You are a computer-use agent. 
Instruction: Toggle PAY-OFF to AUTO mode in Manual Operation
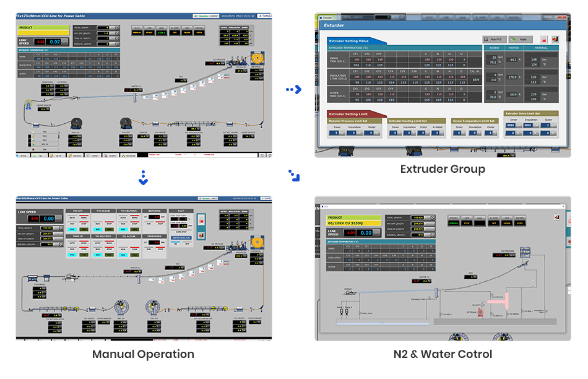72,217
